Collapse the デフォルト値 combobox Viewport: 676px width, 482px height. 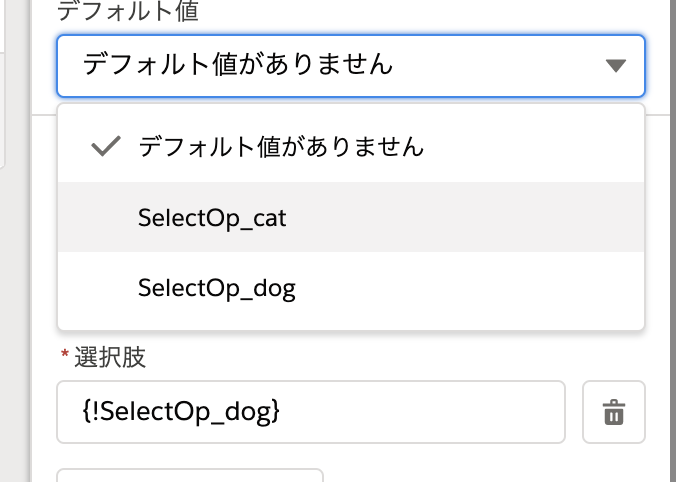pos(351,66)
